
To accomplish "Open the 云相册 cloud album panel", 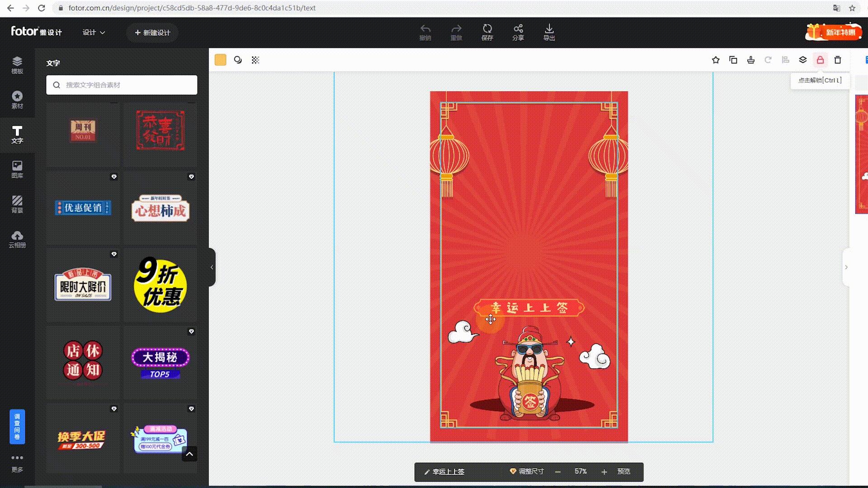I will (x=17, y=239).
